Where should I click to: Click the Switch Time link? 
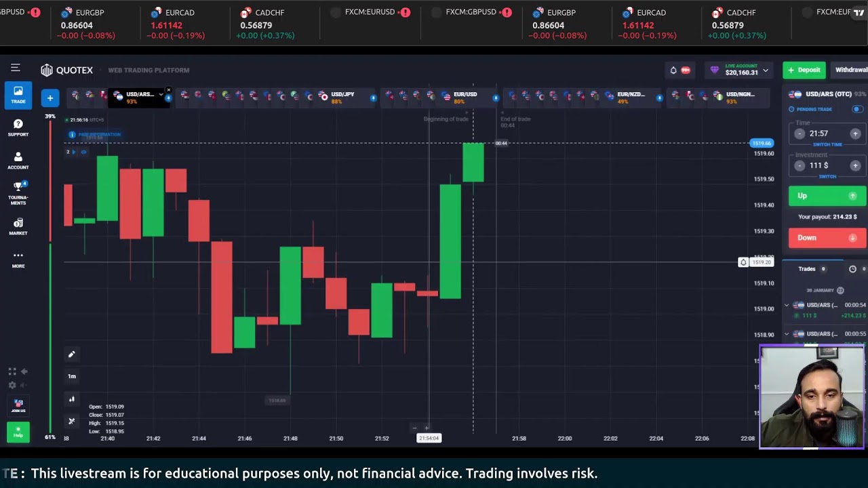coord(827,144)
